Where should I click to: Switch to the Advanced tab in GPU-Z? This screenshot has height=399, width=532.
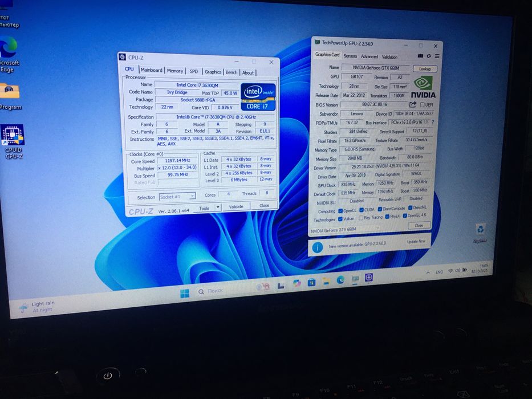[369, 56]
